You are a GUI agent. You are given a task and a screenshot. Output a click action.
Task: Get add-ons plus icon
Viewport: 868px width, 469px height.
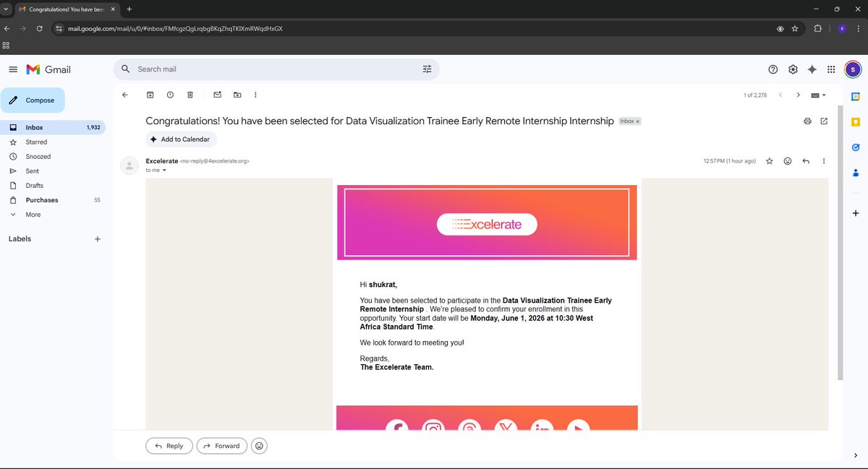[856, 213]
